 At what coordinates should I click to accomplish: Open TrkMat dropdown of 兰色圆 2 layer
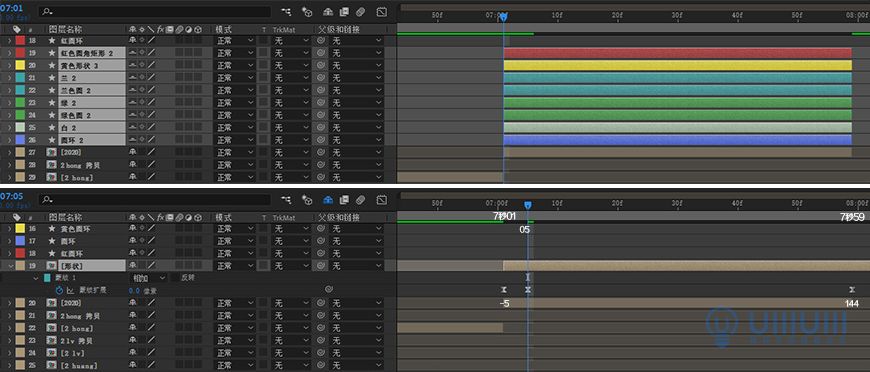click(291, 91)
